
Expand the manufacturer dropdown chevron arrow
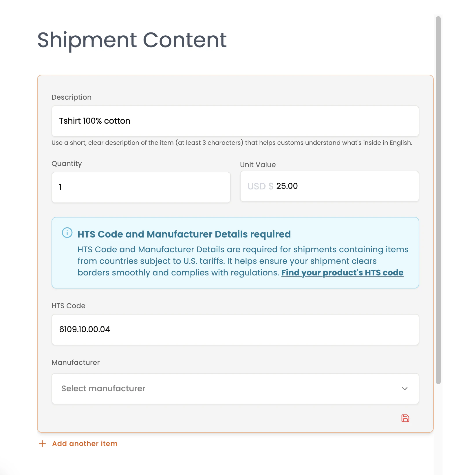[x=405, y=389]
